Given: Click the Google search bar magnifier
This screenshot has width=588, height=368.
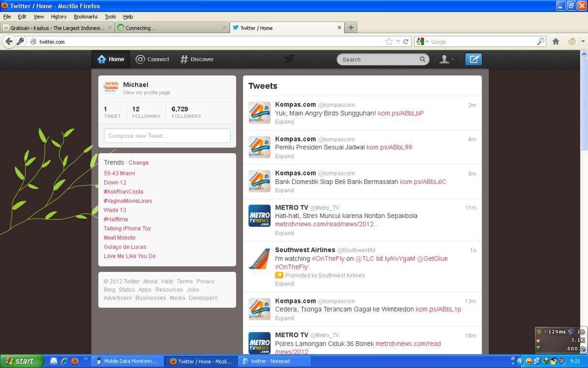Looking at the screenshot, I should tap(540, 42).
